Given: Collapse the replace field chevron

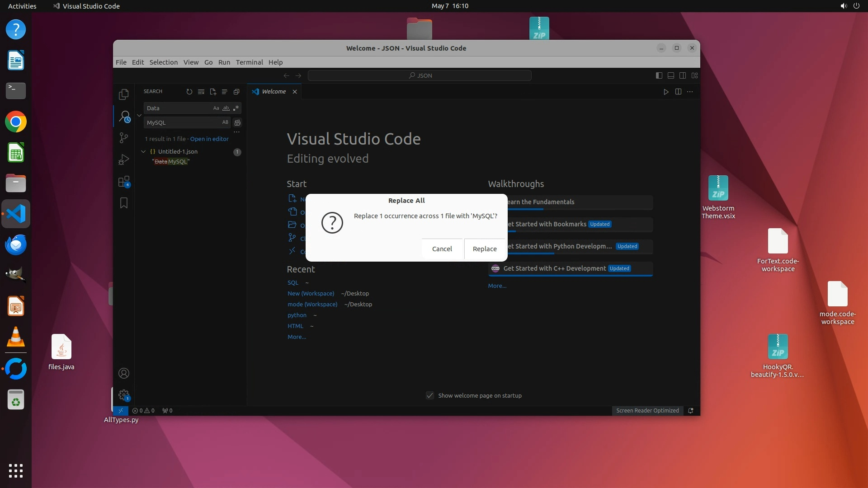Looking at the screenshot, I should [x=139, y=115].
